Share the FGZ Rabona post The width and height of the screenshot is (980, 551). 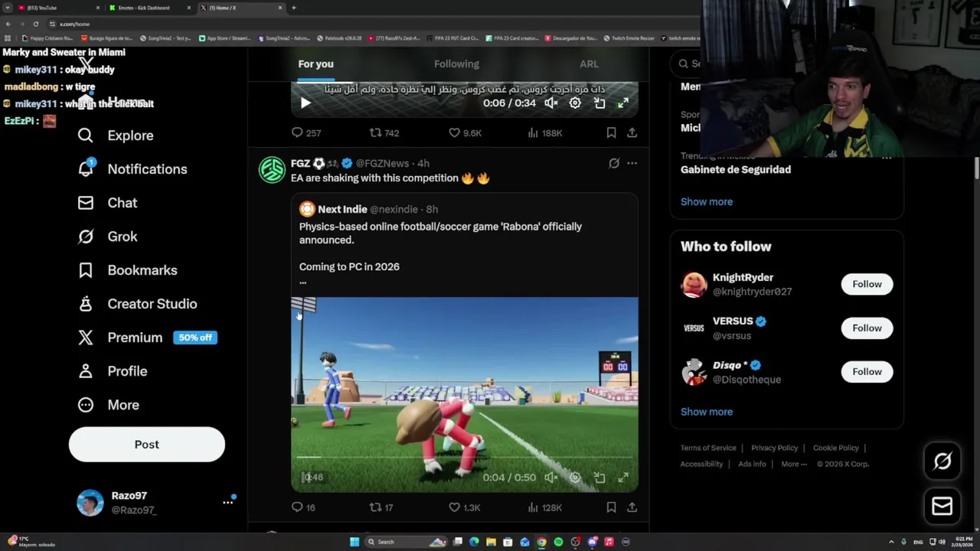(x=632, y=507)
